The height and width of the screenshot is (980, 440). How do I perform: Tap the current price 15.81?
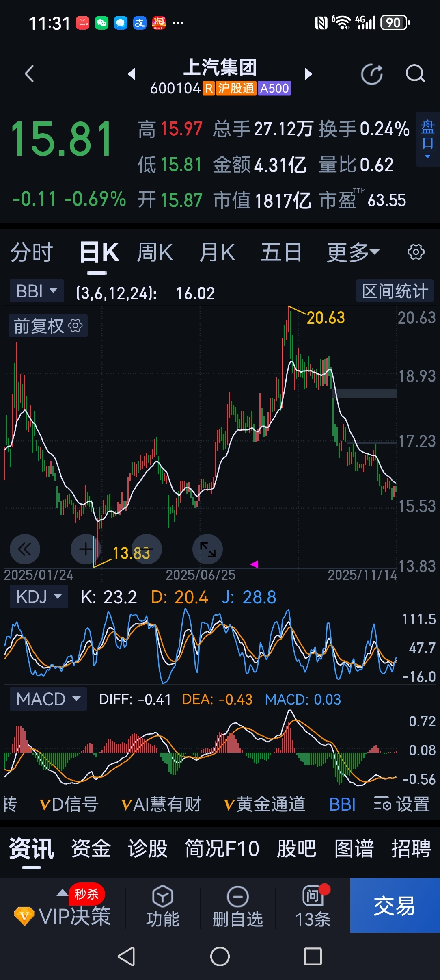point(62,139)
